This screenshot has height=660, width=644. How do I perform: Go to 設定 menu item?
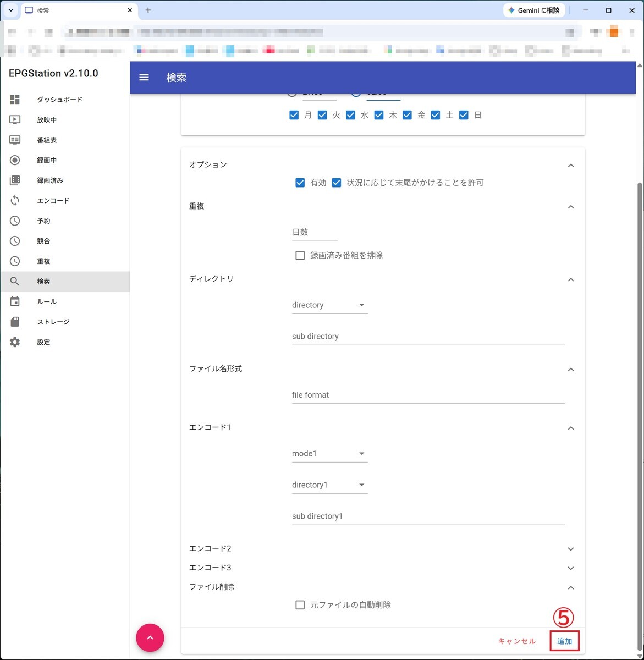pos(65,342)
